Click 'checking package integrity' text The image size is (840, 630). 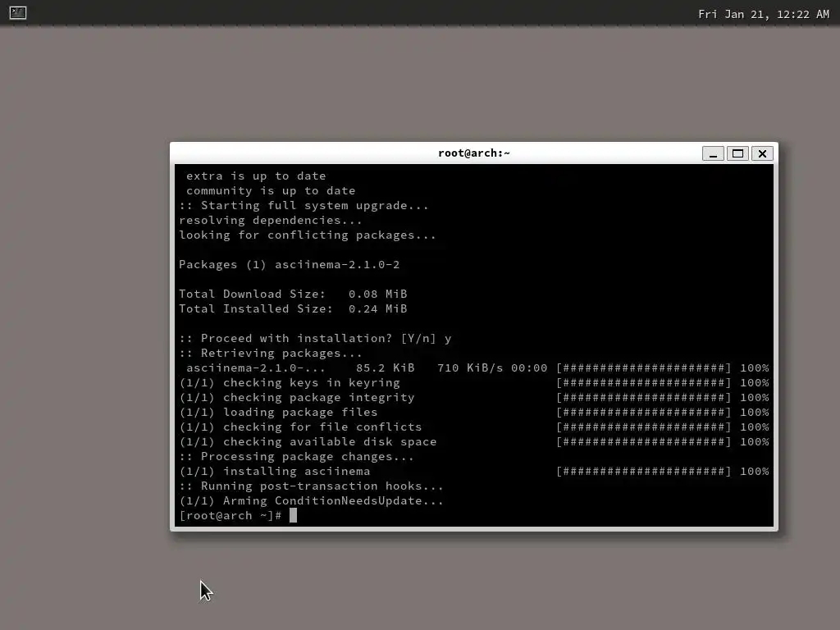(x=319, y=398)
